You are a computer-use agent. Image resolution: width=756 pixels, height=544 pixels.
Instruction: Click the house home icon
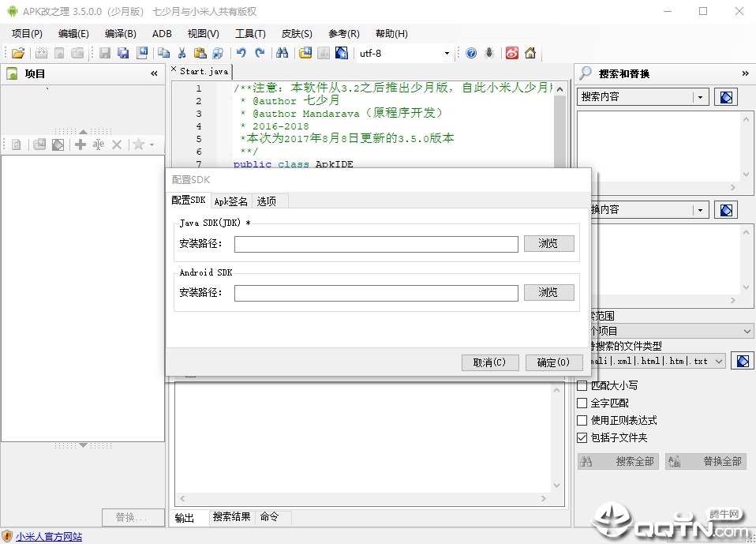(x=530, y=53)
